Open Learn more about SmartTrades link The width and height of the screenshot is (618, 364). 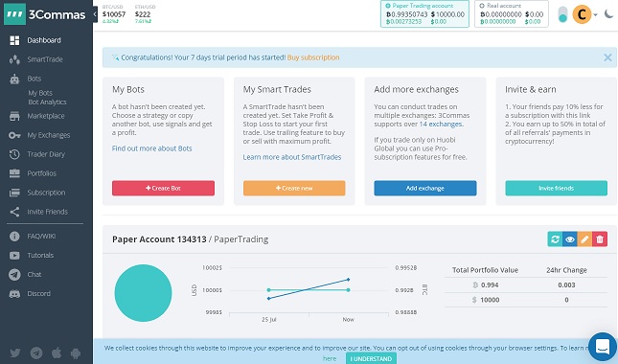pos(292,157)
